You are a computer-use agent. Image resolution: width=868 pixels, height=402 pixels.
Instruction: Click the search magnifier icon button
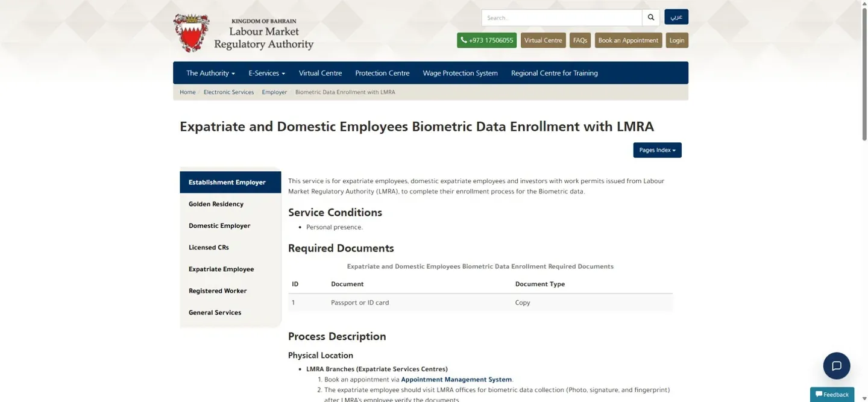tap(650, 17)
